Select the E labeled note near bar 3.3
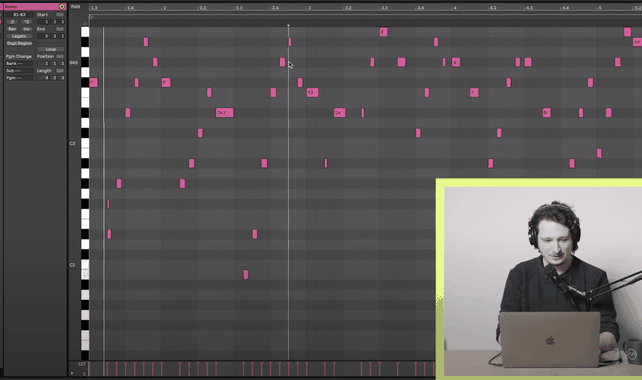642x380 pixels. point(383,32)
